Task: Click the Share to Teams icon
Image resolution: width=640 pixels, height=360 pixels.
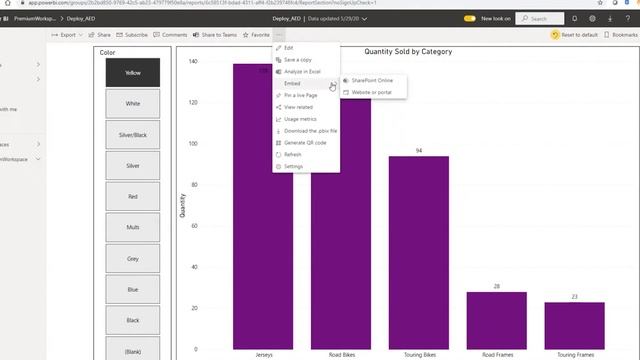Action: tap(196, 35)
